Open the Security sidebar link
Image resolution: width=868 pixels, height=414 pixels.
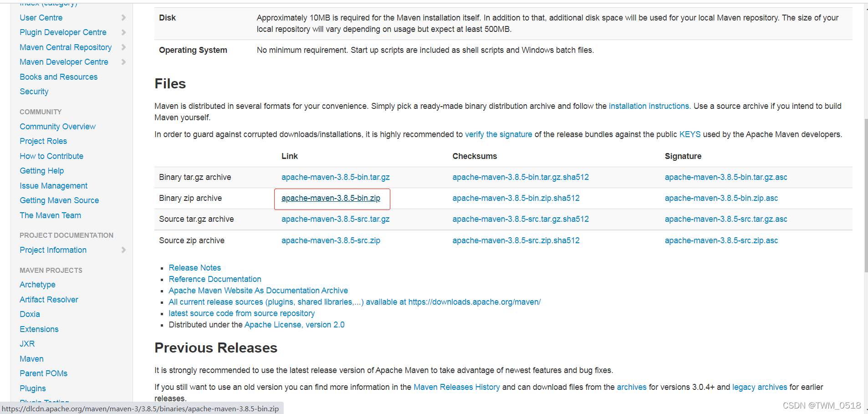click(x=34, y=92)
